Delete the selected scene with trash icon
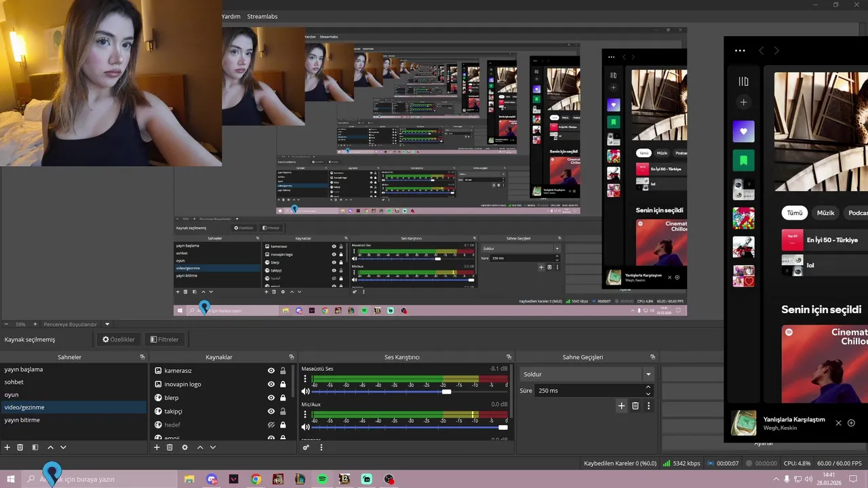Image resolution: width=868 pixels, height=488 pixels. click(20, 447)
